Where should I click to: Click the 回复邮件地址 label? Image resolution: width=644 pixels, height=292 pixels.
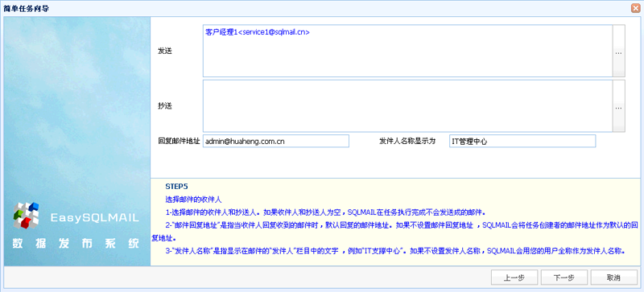click(179, 141)
